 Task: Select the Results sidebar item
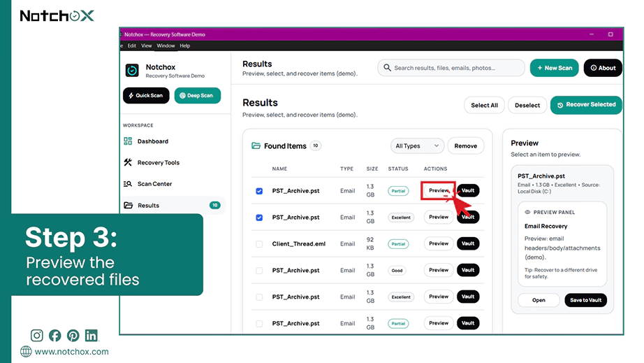[174, 206]
